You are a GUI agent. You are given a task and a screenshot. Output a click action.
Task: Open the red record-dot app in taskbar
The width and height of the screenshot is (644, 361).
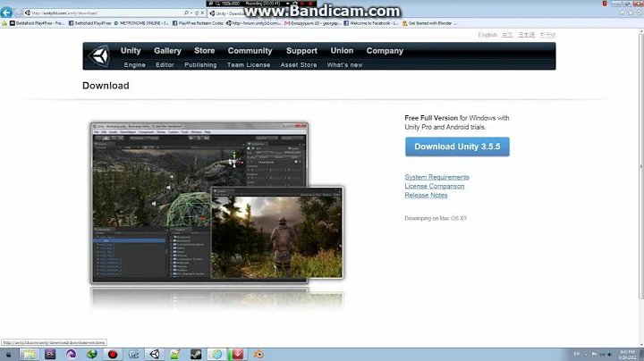pyautogui.click(x=113, y=355)
